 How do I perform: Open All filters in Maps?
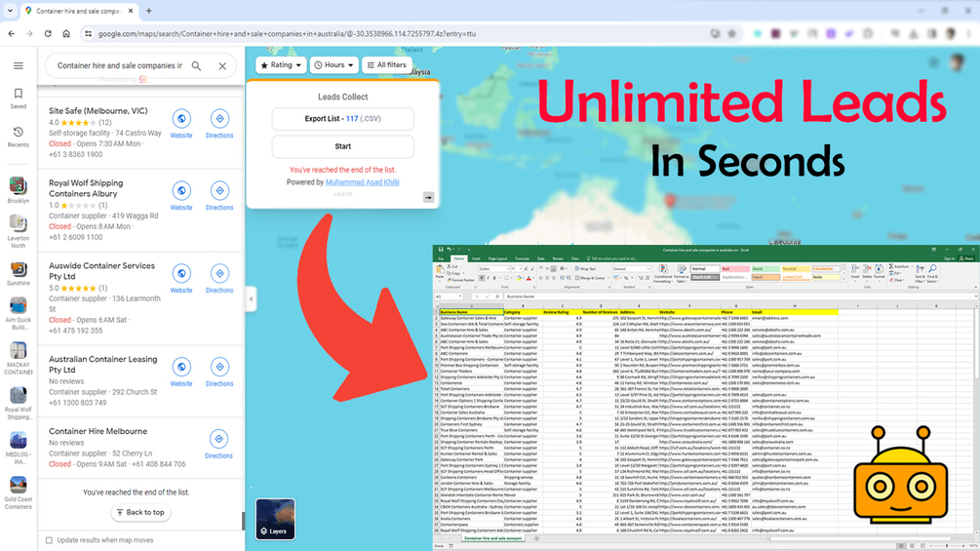pos(386,65)
